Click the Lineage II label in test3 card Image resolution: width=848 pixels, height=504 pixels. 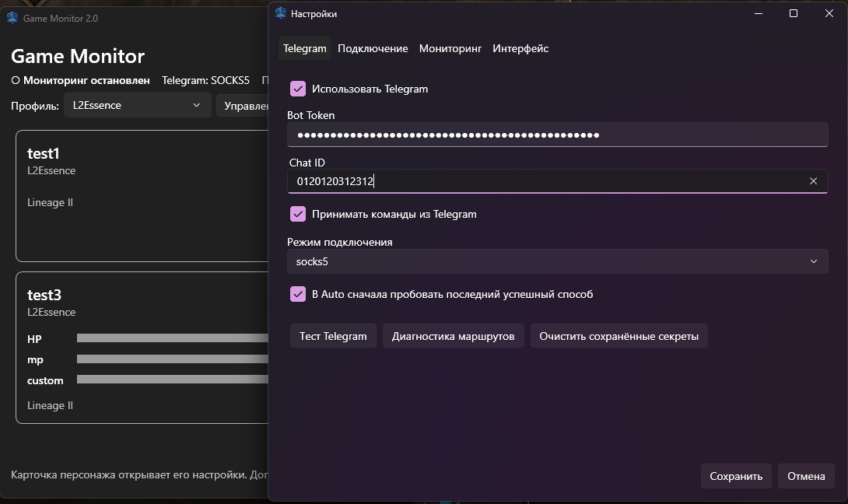[x=50, y=405]
